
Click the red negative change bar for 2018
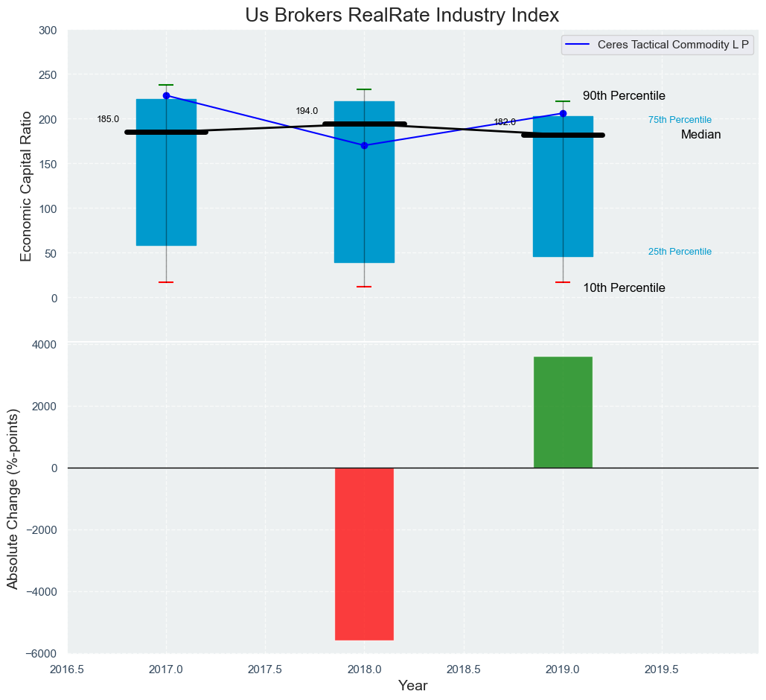364,553
